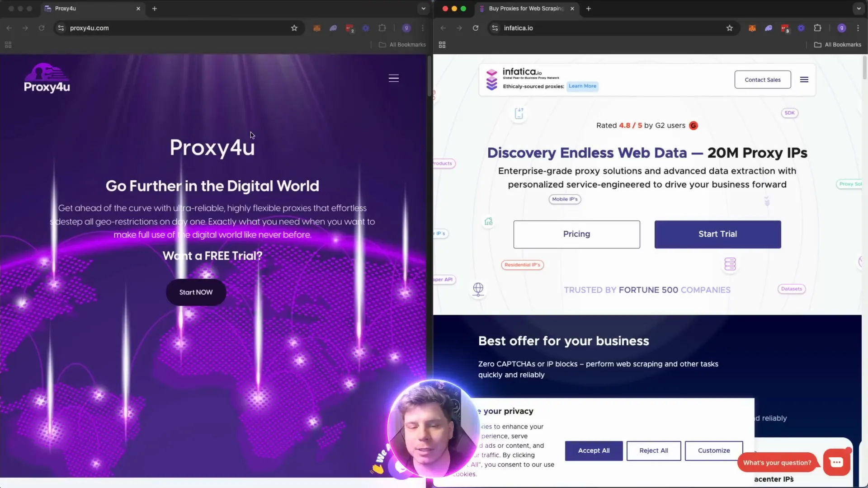
Task: Follow the Learn More link for ethically-sourced proxies
Action: click(582, 86)
